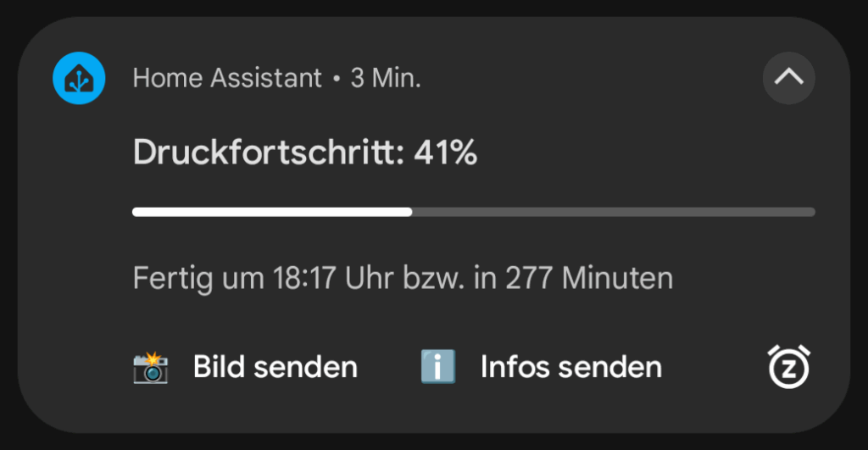Click the camera emoji beside Bild senden
868x450 pixels.
[x=151, y=368]
